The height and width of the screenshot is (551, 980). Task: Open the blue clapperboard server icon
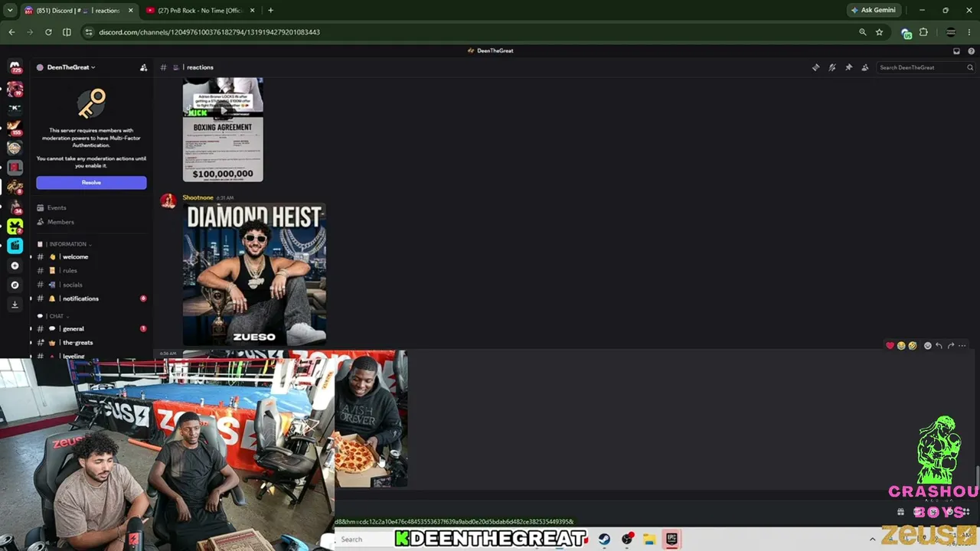click(x=15, y=246)
